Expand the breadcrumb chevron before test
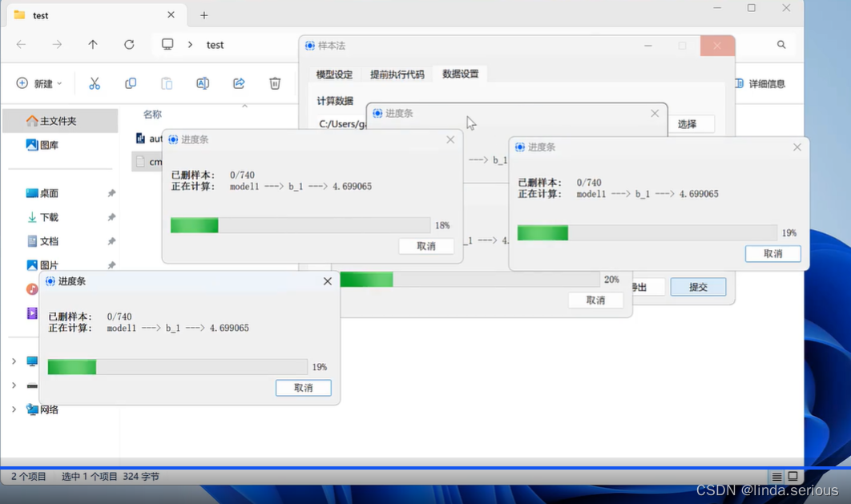 click(190, 45)
